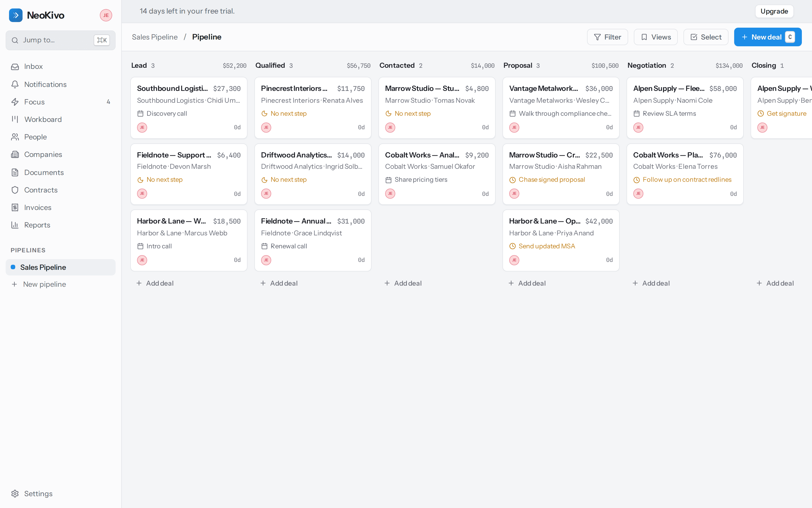
Task: Click No next step on Fieldnote Support card
Action: click(x=164, y=180)
